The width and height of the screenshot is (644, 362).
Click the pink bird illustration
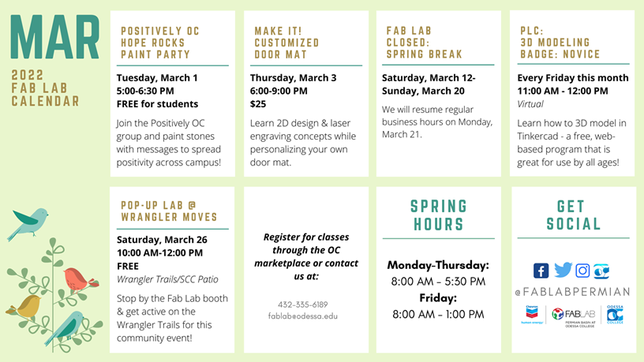[x=76, y=279]
